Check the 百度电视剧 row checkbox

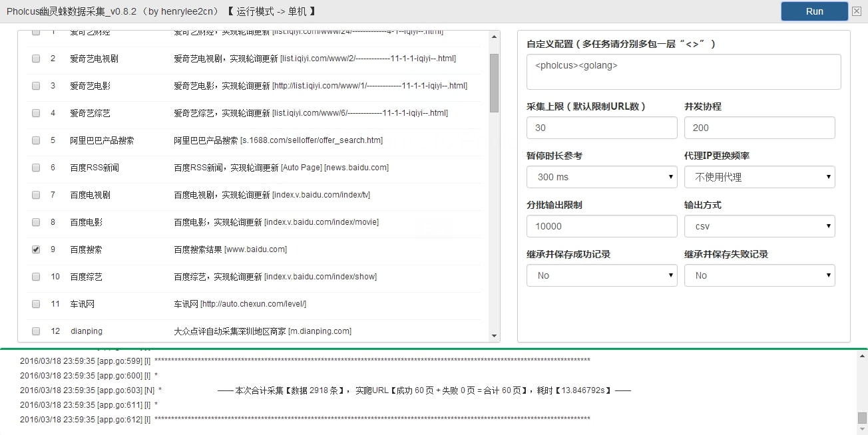(x=36, y=195)
